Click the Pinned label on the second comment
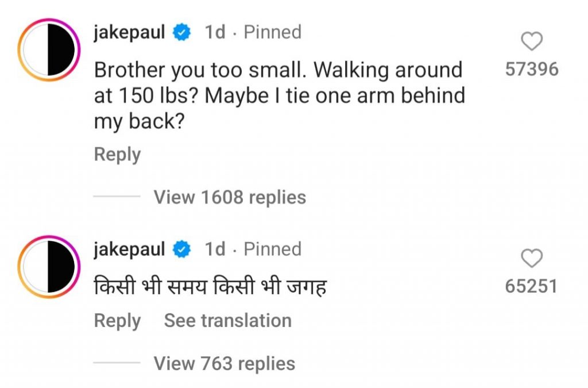Image resolution: width=588 pixels, height=388 pixels. click(x=272, y=249)
